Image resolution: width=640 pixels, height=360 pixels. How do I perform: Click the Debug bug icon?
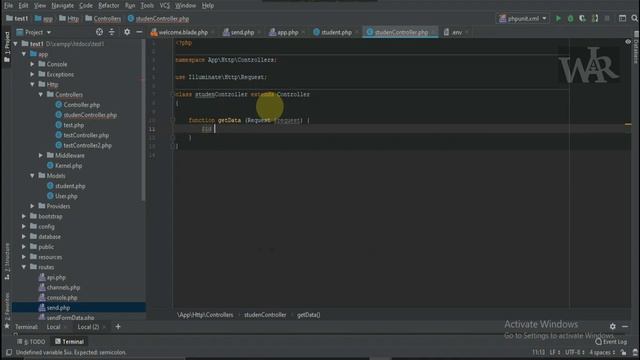click(570, 18)
